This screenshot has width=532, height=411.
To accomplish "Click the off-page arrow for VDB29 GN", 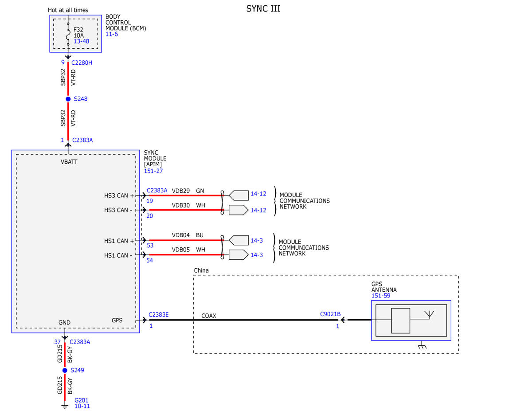I will [239, 195].
